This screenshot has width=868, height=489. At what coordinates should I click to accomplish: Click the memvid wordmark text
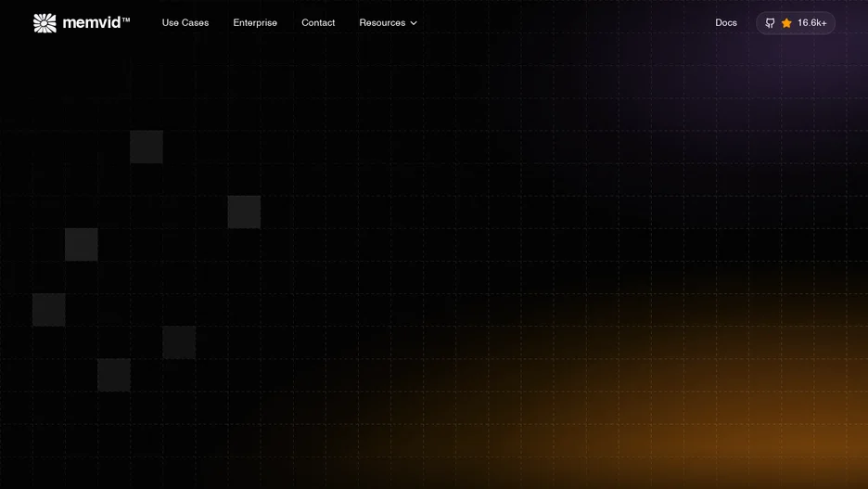point(96,22)
